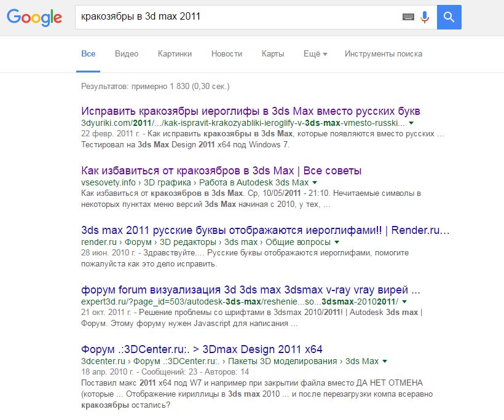This screenshot has width=504, height=420.
Task: Click the vsesovety.info breadcrumb URL text
Action: click(x=195, y=182)
